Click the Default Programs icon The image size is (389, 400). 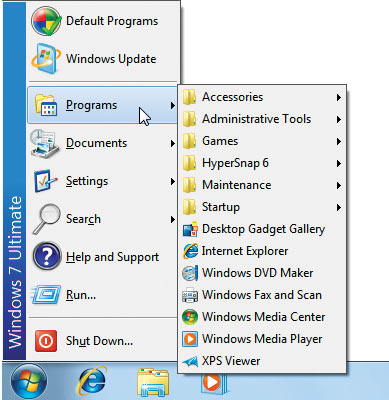[x=46, y=21]
